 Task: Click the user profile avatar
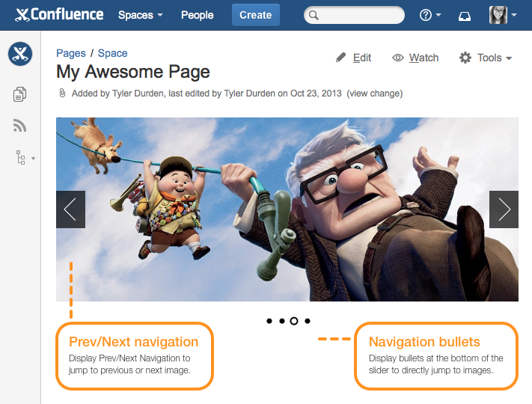[498, 15]
